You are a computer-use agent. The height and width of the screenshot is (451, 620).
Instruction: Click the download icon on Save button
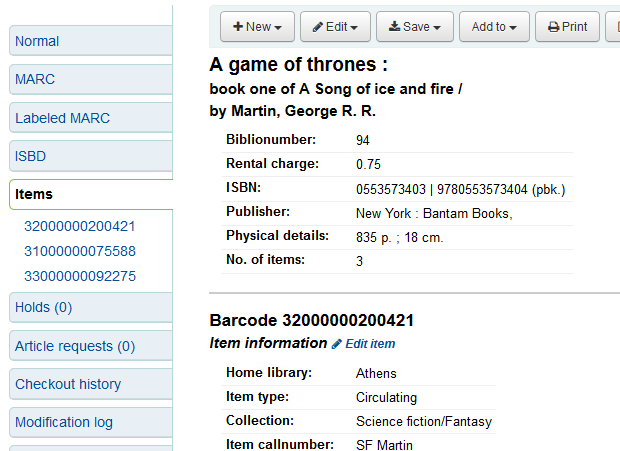pyautogui.click(x=394, y=27)
